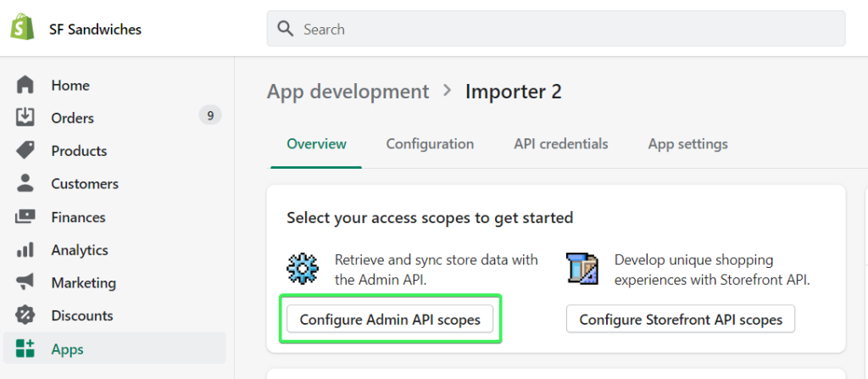868x379 pixels.
Task: Click the Marketing megaphone icon
Action: [x=25, y=282]
